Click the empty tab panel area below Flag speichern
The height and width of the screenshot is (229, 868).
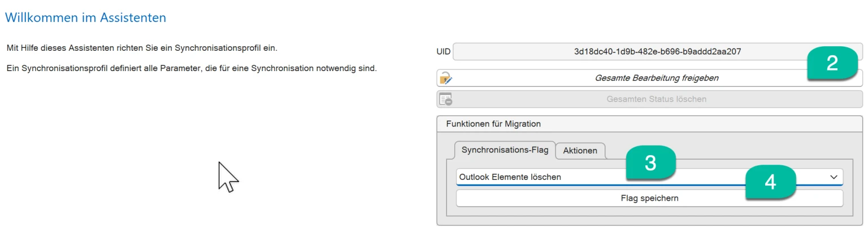[x=649, y=212]
